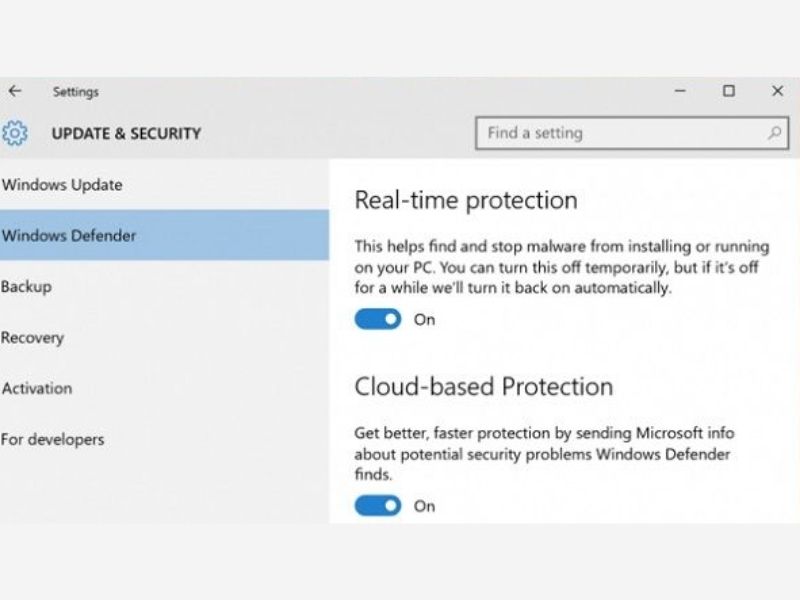Select Windows Defender in sidebar
The width and height of the screenshot is (800, 600).
(69, 236)
